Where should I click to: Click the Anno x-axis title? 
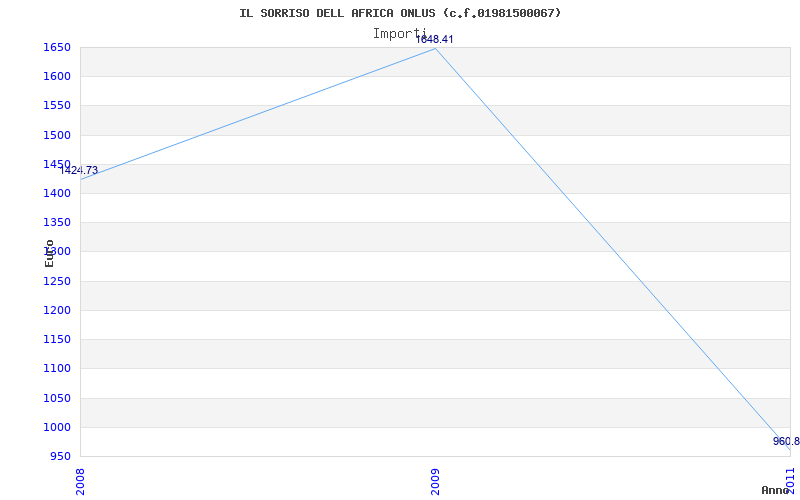pyautogui.click(x=776, y=490)
